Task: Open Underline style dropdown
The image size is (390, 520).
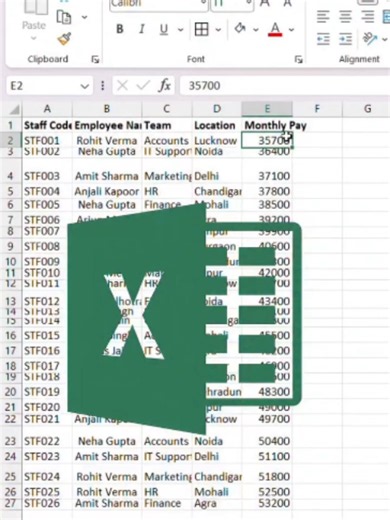Action: (x=180, y=30)
